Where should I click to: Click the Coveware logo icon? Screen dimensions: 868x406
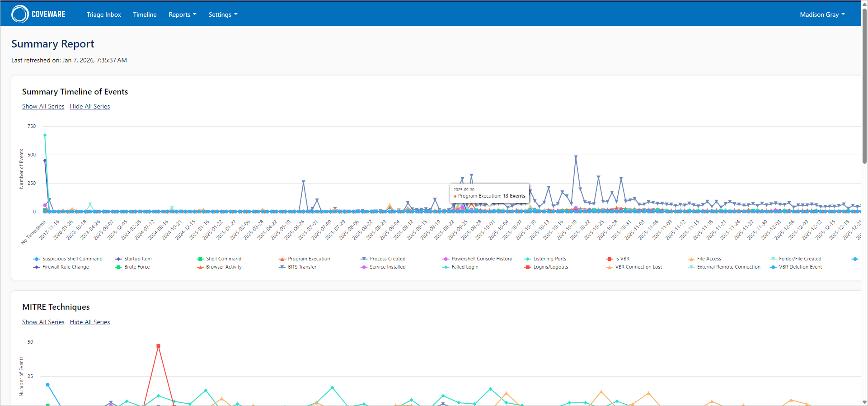20,14
